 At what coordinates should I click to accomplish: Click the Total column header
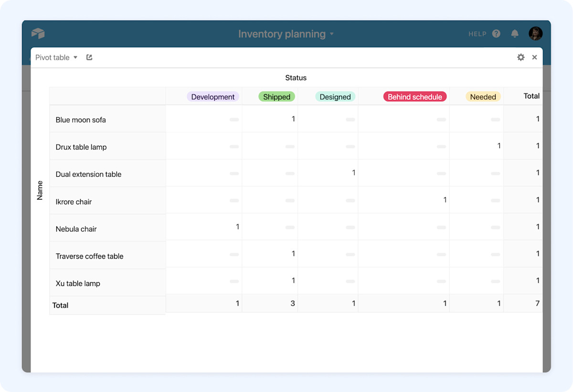click(x=531, y=96)
